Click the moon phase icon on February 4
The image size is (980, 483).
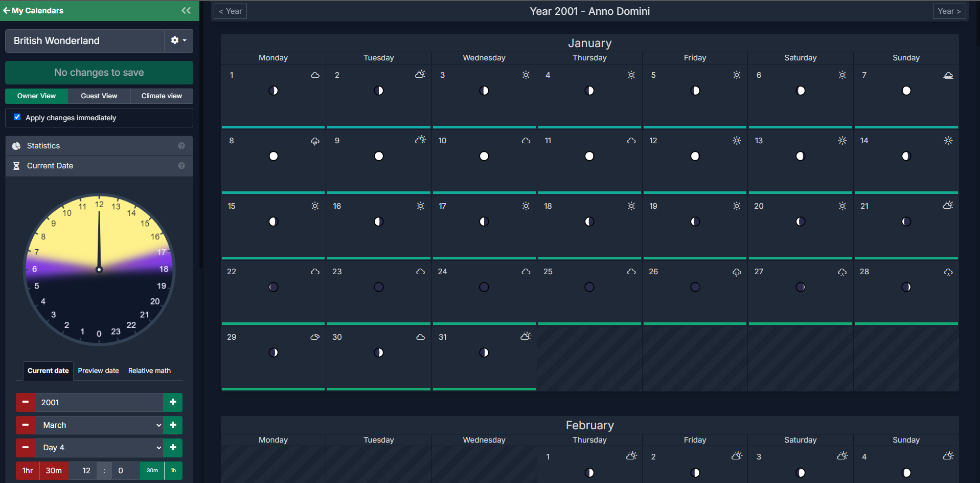point(906,473)
